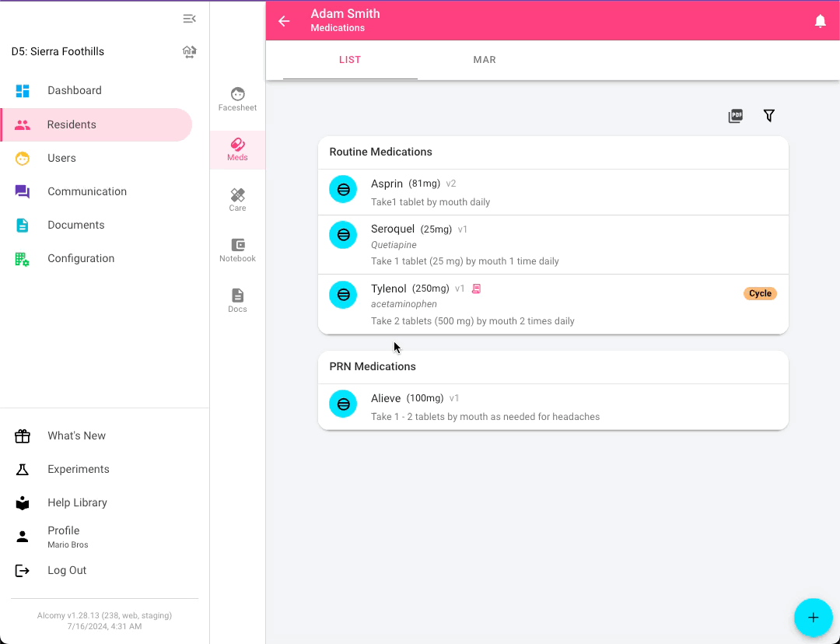Switch to the MAR tab
This screenshot has width=840, height=644.
[485, 60]
